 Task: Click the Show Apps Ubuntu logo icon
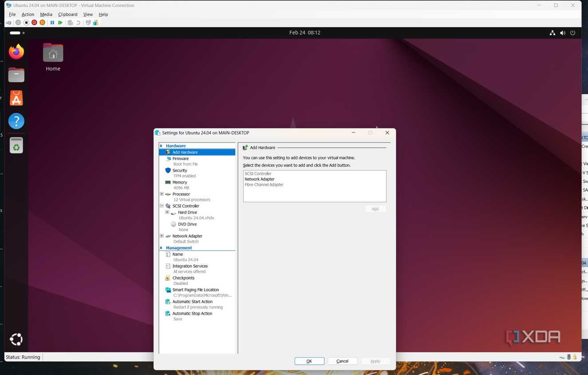coord(16,339)
